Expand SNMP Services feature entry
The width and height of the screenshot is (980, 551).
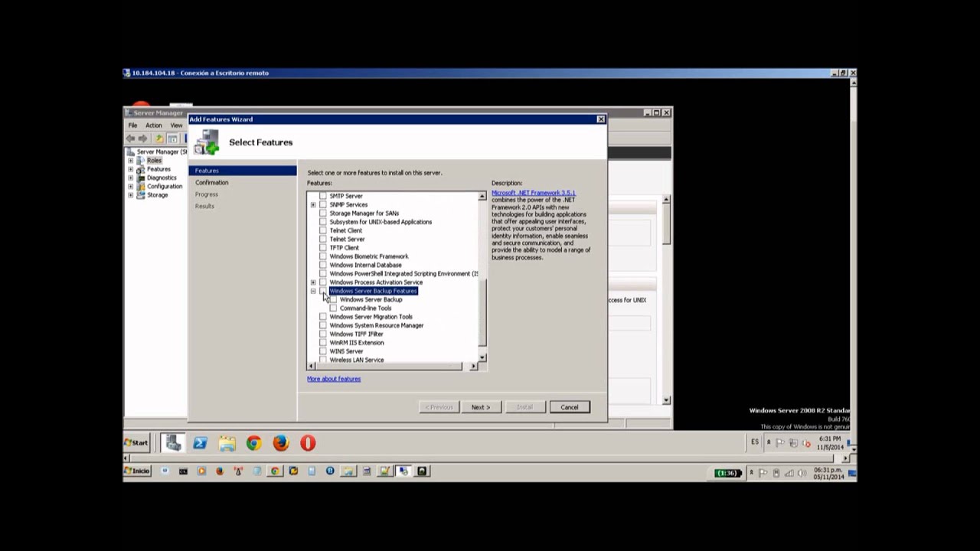313,205
